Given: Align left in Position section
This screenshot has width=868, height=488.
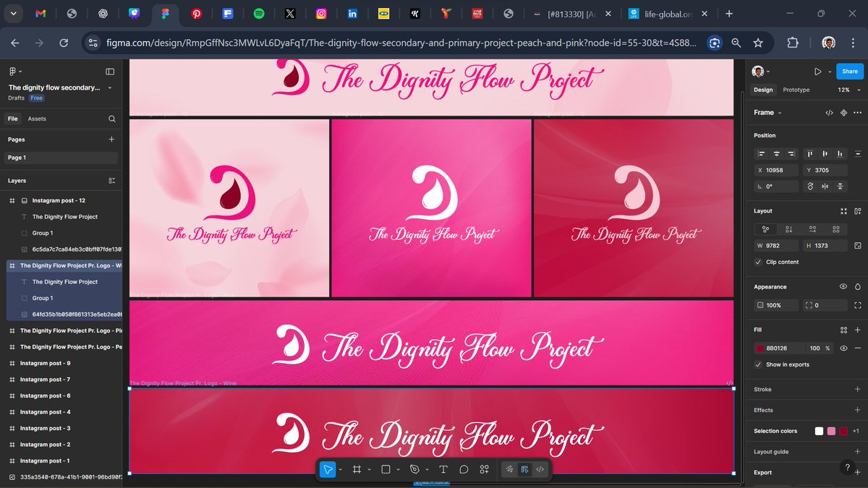Looking at the screenshot, I should click(x=761, y=153).
